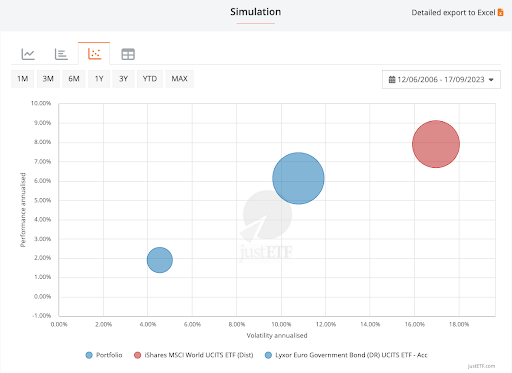Select the MAX time period
Viewport: 512px width, 373px height.
pyautogui.click(x=180, y=79)
